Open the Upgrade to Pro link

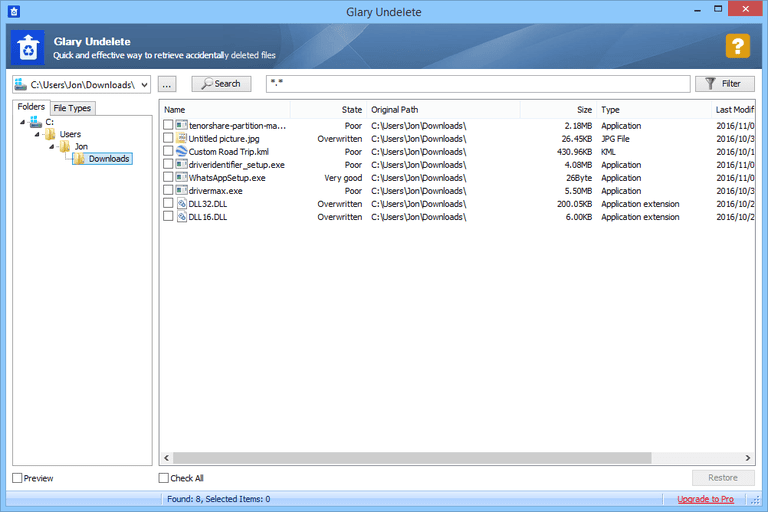pyautogui.click(x=705, y=499)
